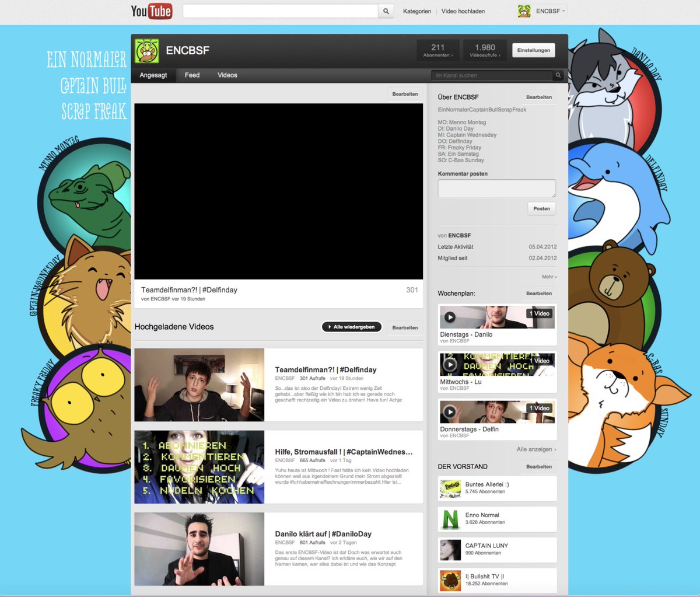Click the text 'SO: C-Bas Sunday'
Viewport: 700px width, 597px height.
[x=461, y=160]
